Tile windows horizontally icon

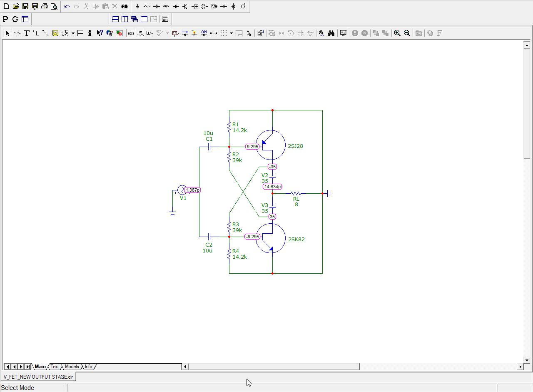click(115, 19)
